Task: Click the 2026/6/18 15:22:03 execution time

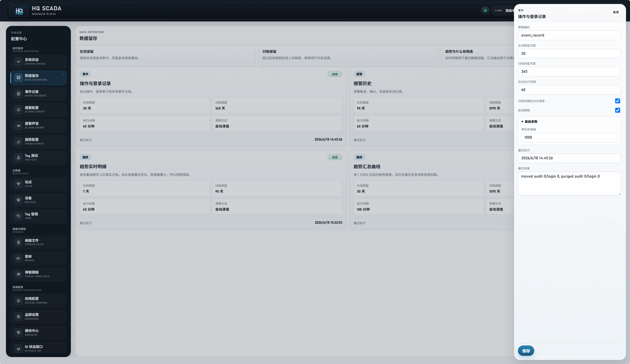Action: [x=328, y=223]
